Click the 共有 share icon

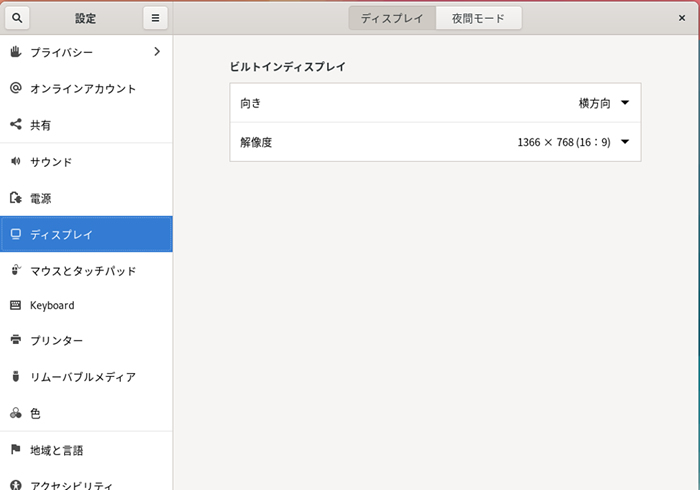[15, 125]
